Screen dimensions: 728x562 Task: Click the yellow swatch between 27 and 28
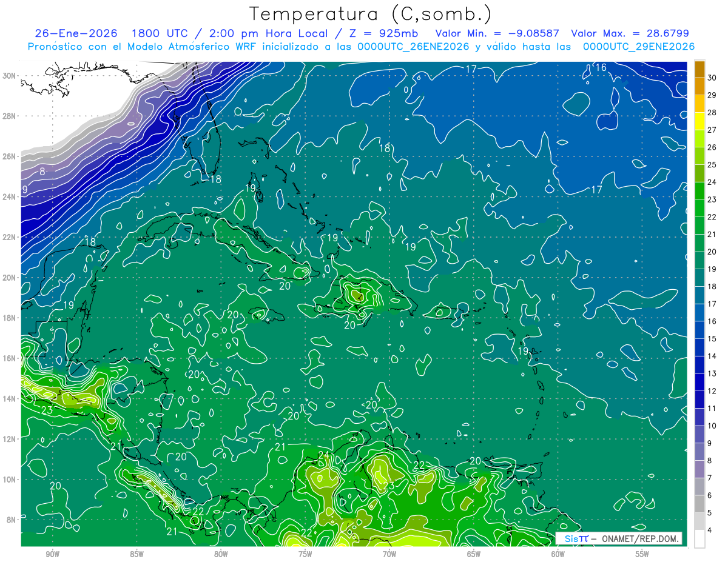click(x=699, y=121)
